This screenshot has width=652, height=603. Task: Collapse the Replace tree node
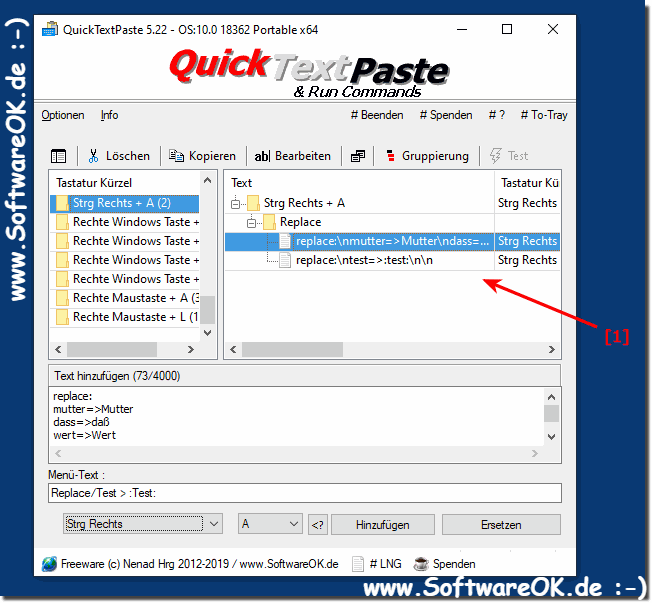(252, 223)
